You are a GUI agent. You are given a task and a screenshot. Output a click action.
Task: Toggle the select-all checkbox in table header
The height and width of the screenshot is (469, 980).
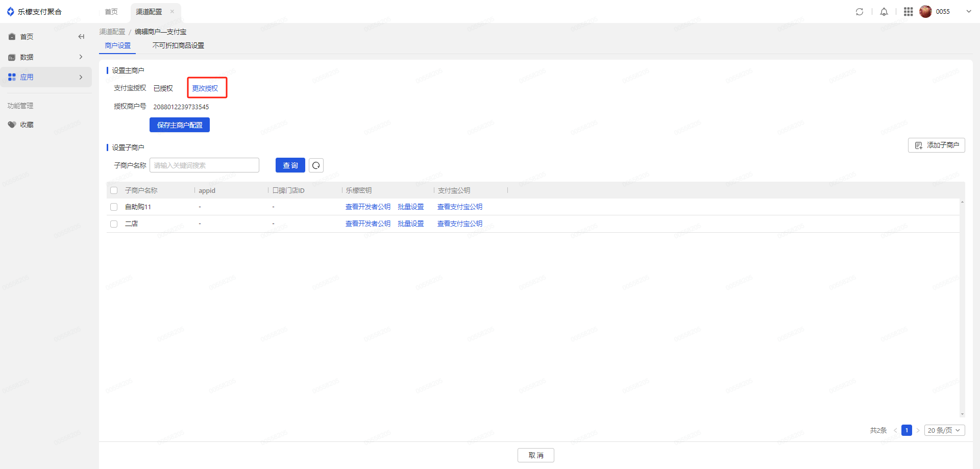click(114, 190)
